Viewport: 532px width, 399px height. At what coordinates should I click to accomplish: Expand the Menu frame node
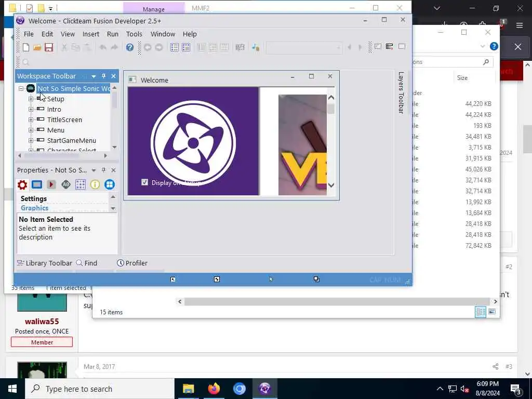coord(31,130)
